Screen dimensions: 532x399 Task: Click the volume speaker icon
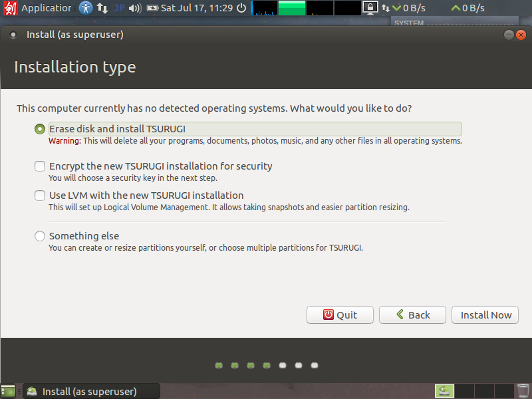pos(135,8)
